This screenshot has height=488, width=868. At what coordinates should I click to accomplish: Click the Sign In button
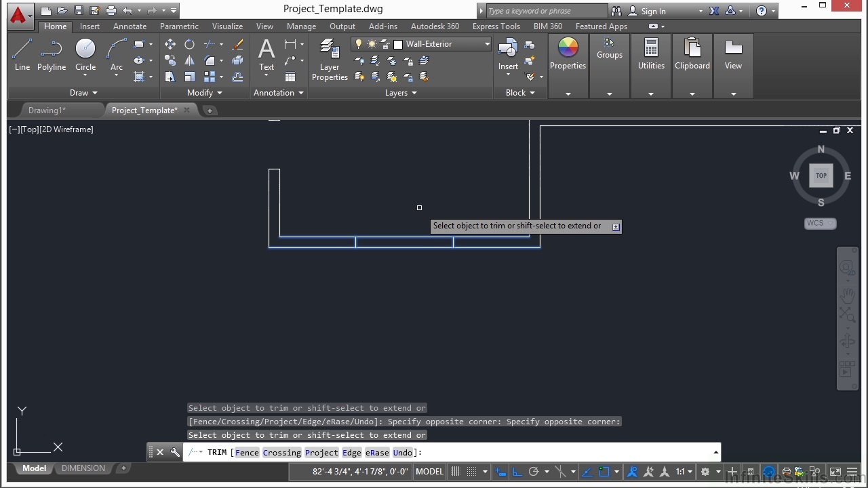653,11
